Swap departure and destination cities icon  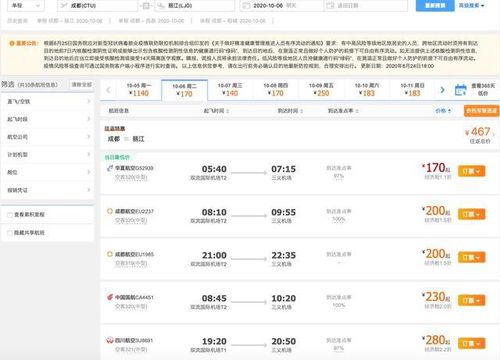pyautogui.click(x=146, y=6)
